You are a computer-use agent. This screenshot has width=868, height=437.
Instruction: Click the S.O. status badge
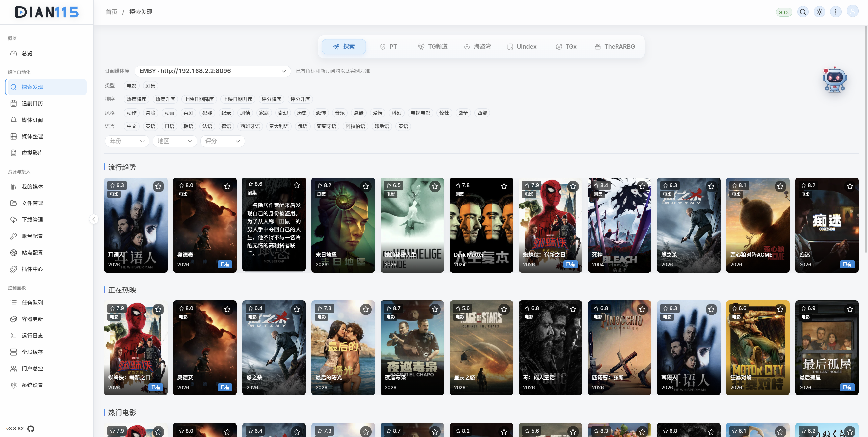pyautogui.click(x=784, y=12)
